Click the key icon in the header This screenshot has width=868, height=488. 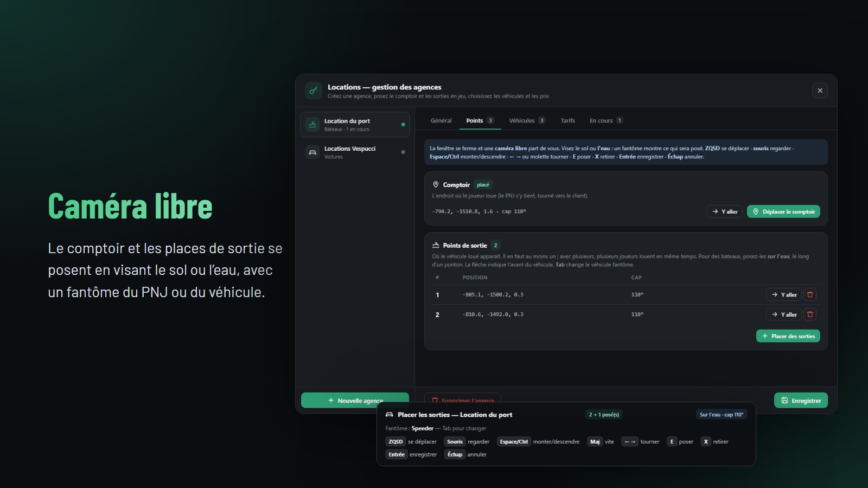pyautogui.click(x=313, y=91)
